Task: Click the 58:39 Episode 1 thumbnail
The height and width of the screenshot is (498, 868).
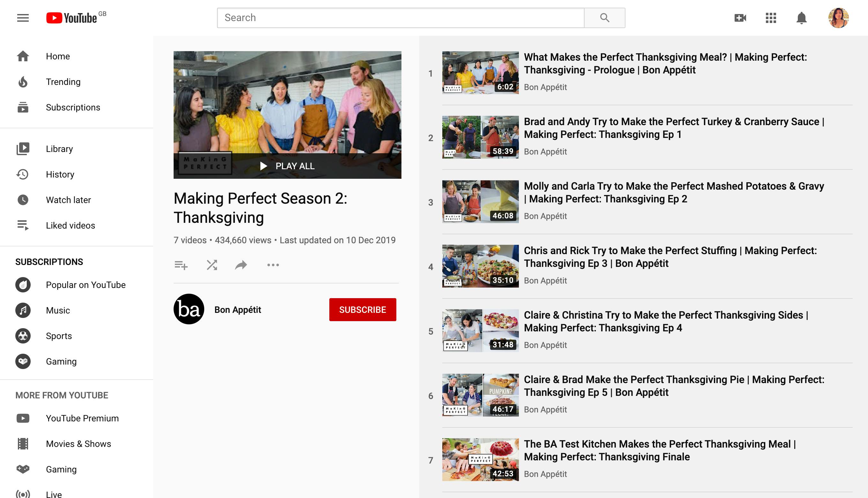Action: 480,137
